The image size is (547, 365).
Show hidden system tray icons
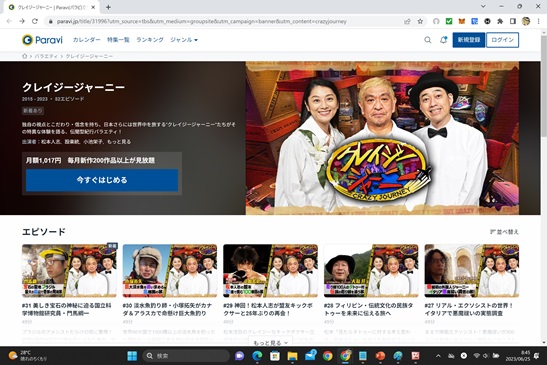(438, 356)
